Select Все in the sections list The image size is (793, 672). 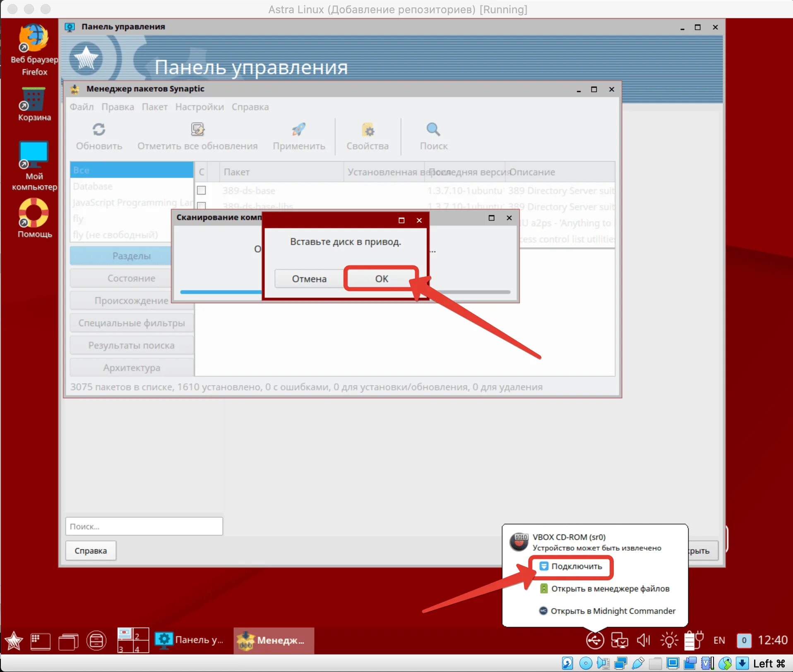pyautogui.click(x=132, y=170)
